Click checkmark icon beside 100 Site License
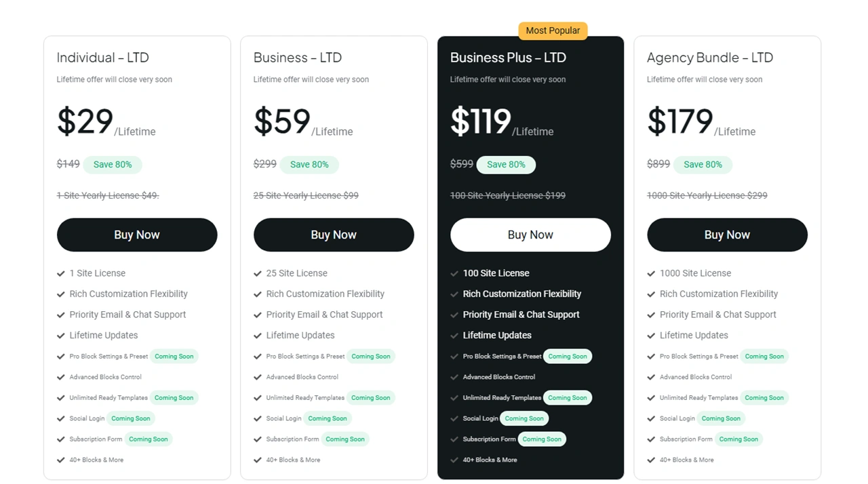This screenshot has width=868, height=484. pyautogui.click(x=454, y=273)
